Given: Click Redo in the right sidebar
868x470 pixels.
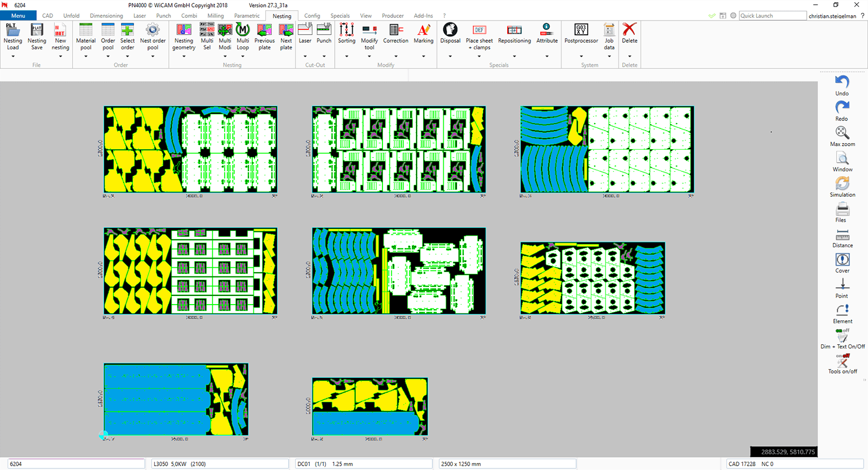Looking at the screenshot, I should coord(842,107).
